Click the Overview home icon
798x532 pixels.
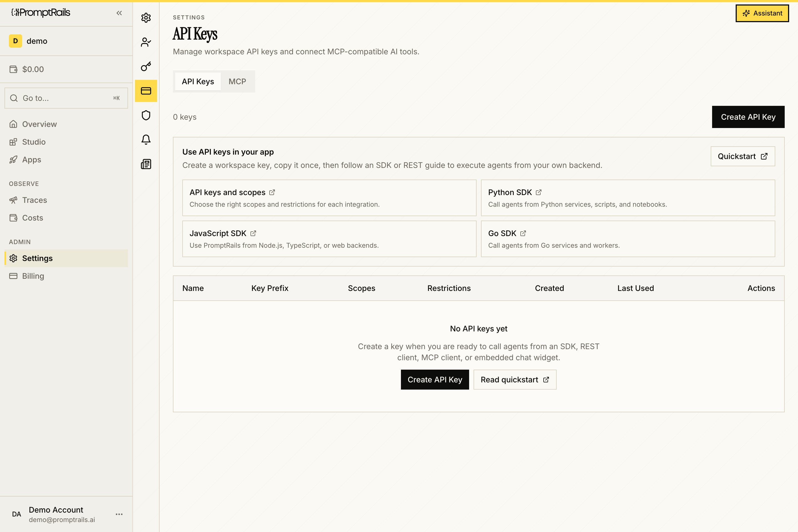[x=13, y=124]
